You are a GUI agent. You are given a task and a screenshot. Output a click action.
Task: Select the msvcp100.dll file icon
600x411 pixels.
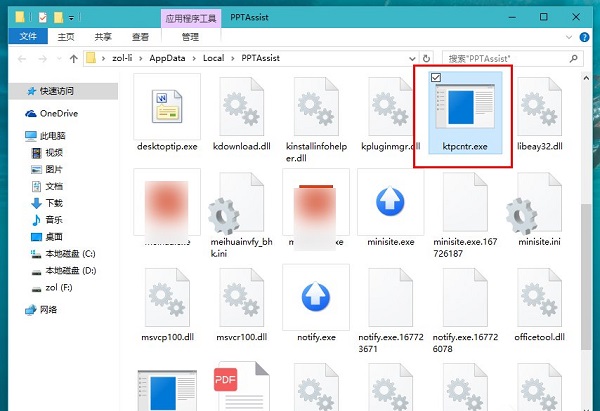click(x=167, y=297)
